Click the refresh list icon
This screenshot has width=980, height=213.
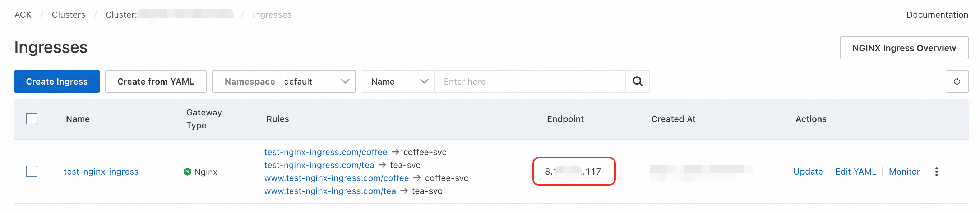(956, 82)
